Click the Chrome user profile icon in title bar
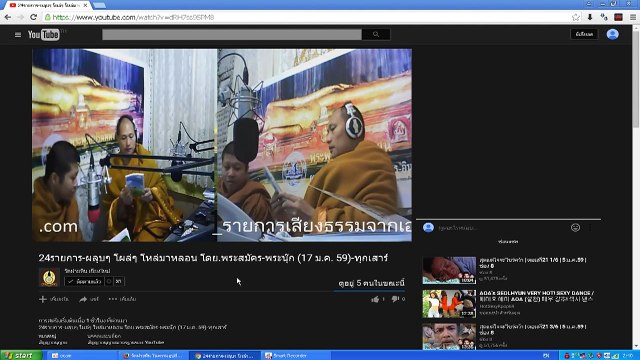 pos(589,4)
